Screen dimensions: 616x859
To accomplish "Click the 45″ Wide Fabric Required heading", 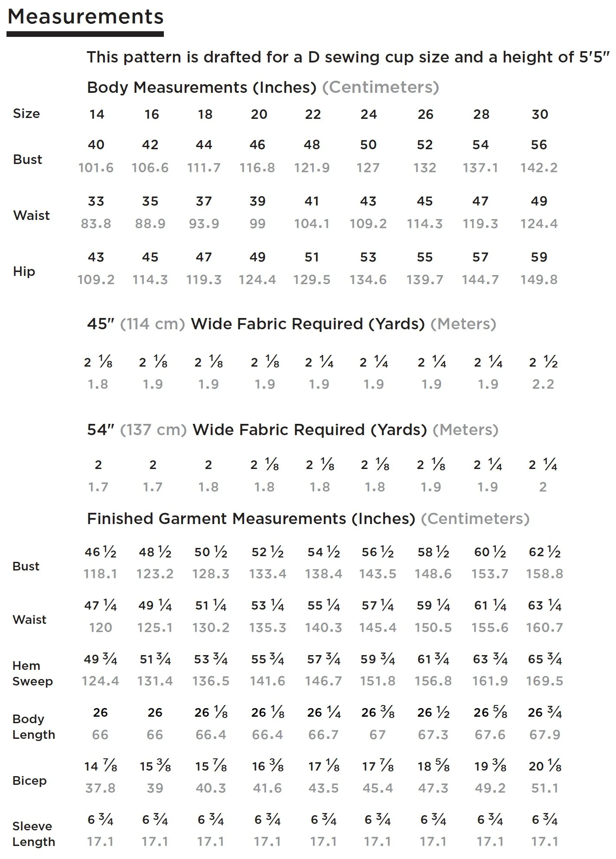I will 291,324.
